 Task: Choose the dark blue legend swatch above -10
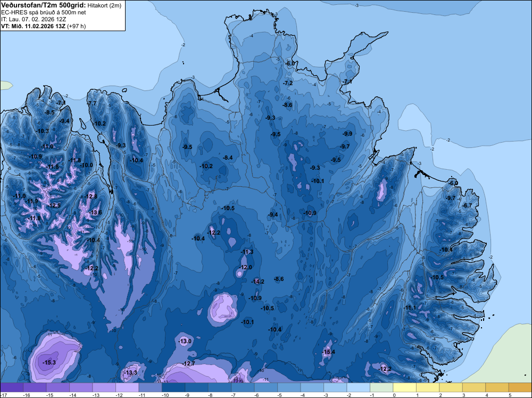[173, 387]
